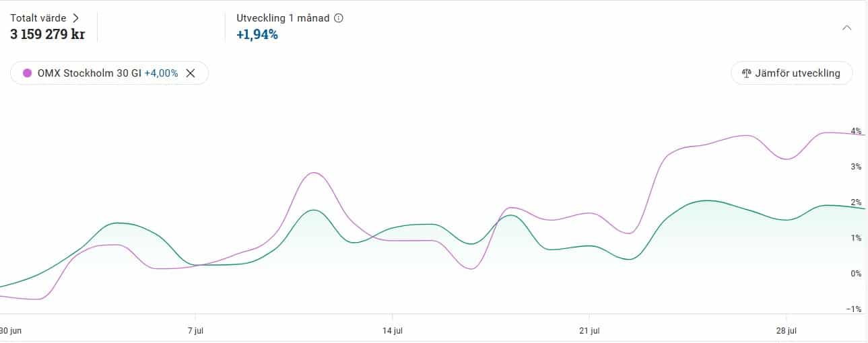Click the info icon beside Utveckling 1 månad
This screenshot has height=343, width=868.
click(339, 18)
